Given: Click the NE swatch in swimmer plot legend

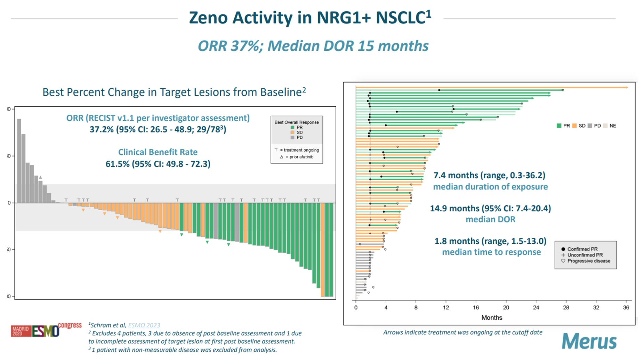Looking at the screenshot, I should coord(605,126).
